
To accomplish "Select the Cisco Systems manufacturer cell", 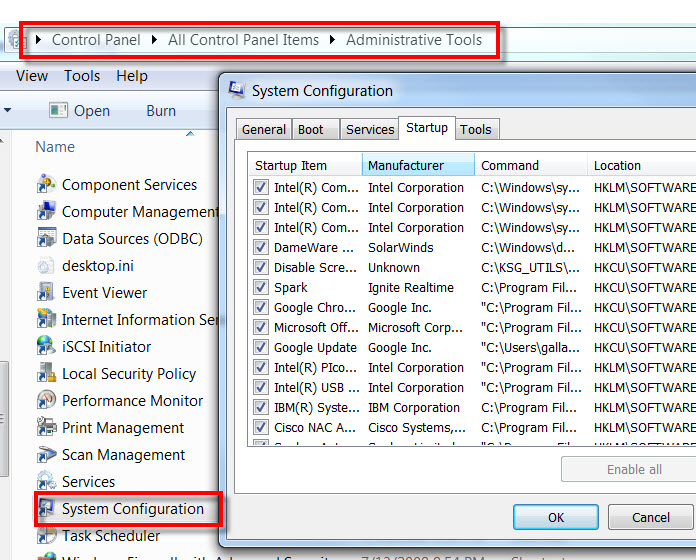I will click(417, 427).
